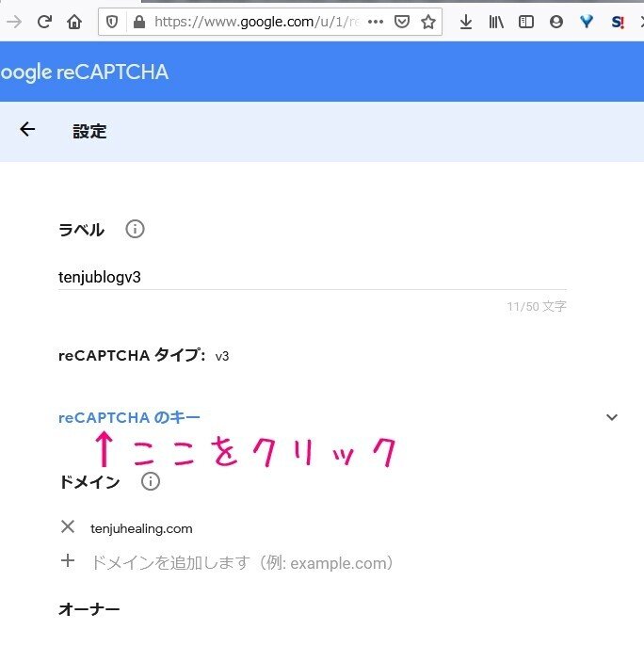Click the S! extension icon
The width and height of the screenshot is (644, 646).
coord(618,22)
